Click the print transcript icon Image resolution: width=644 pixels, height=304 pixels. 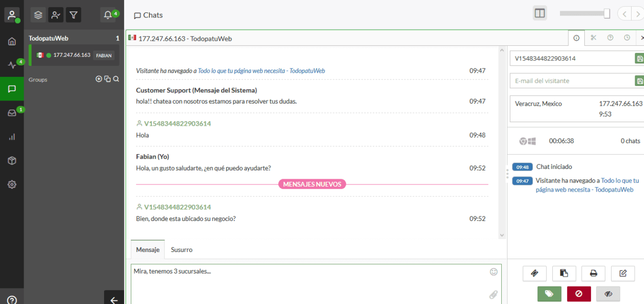[594, 273]
